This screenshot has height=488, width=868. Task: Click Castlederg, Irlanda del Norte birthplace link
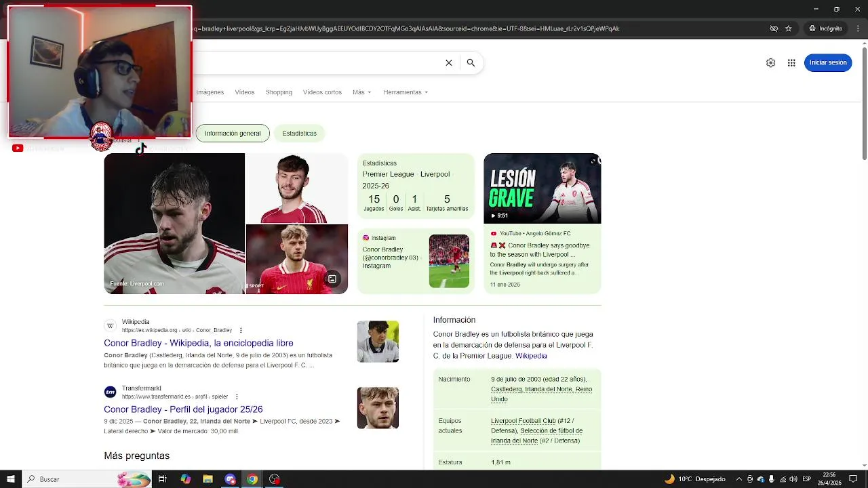pyautogui.click(x=541, y=394)
